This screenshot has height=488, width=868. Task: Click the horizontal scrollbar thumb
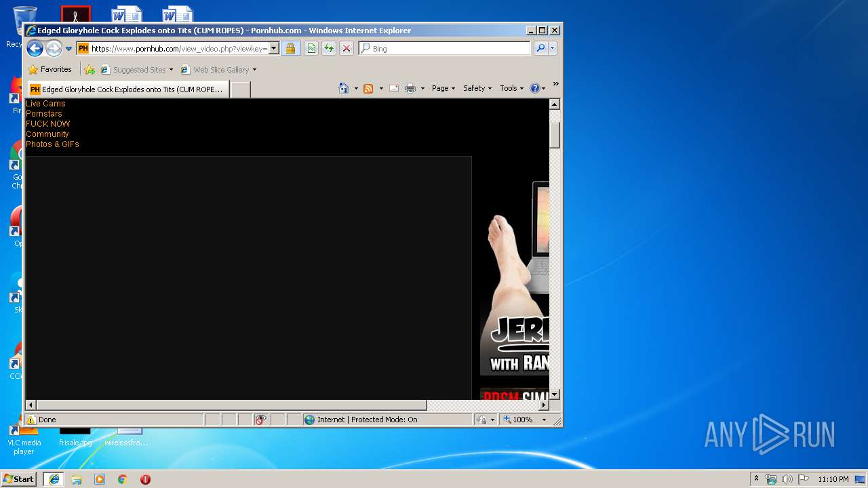(231, 405)
